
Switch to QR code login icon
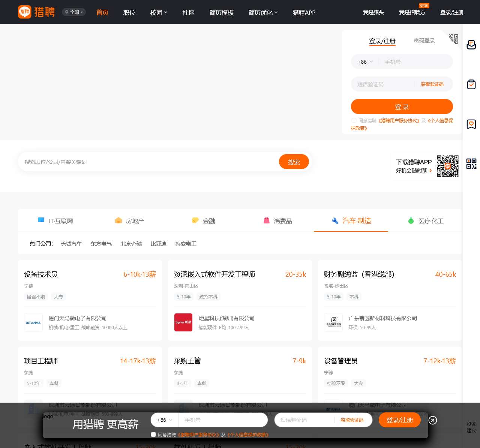pos(454,39)
